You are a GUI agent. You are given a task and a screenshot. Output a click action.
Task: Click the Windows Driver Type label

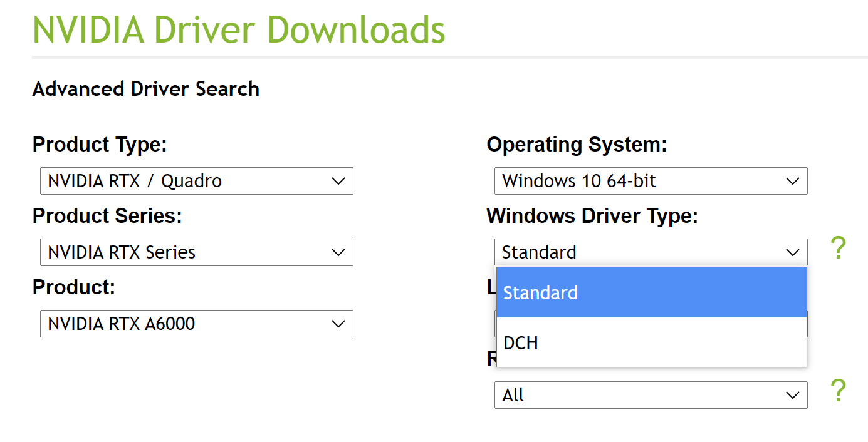[592, 216]
